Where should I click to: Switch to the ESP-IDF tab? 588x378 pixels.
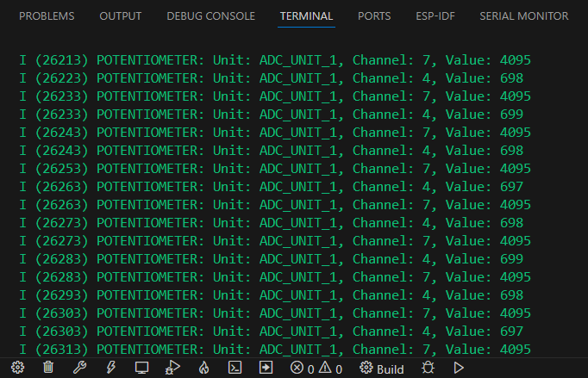(435, 15)
